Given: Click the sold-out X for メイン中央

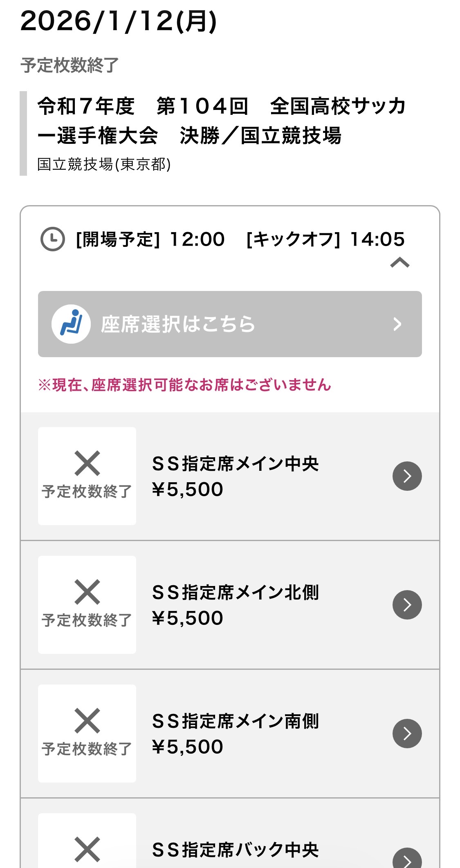Looking at the screenshot, I should click(x=87, y=464).
